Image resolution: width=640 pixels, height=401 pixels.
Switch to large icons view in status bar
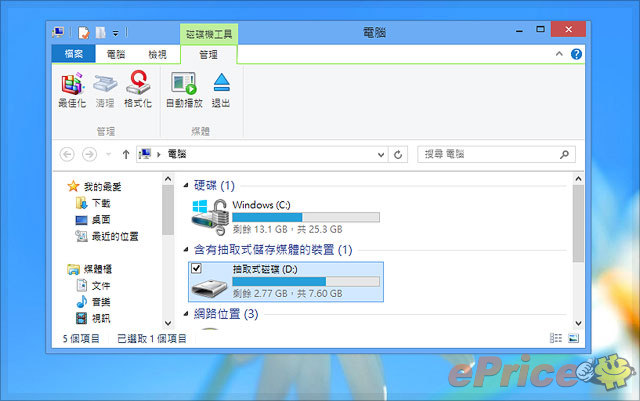tap(573, 339)
